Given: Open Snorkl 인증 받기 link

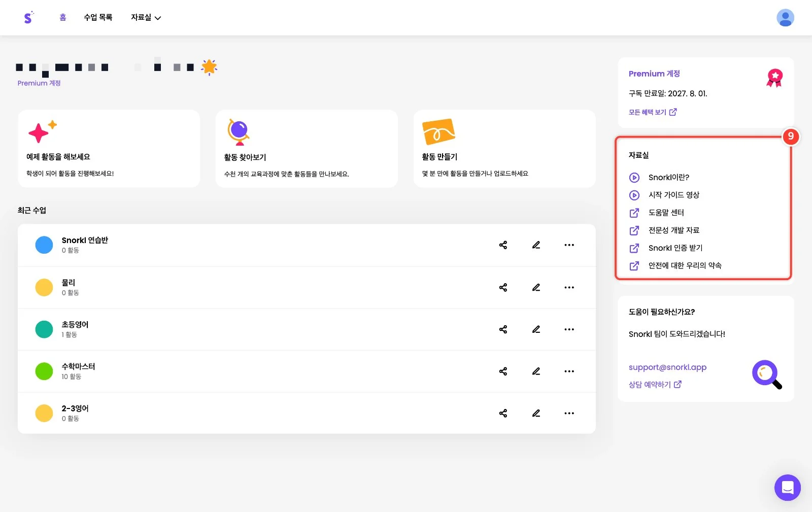Looking at the screenshot, I should [x=665, y=248].
